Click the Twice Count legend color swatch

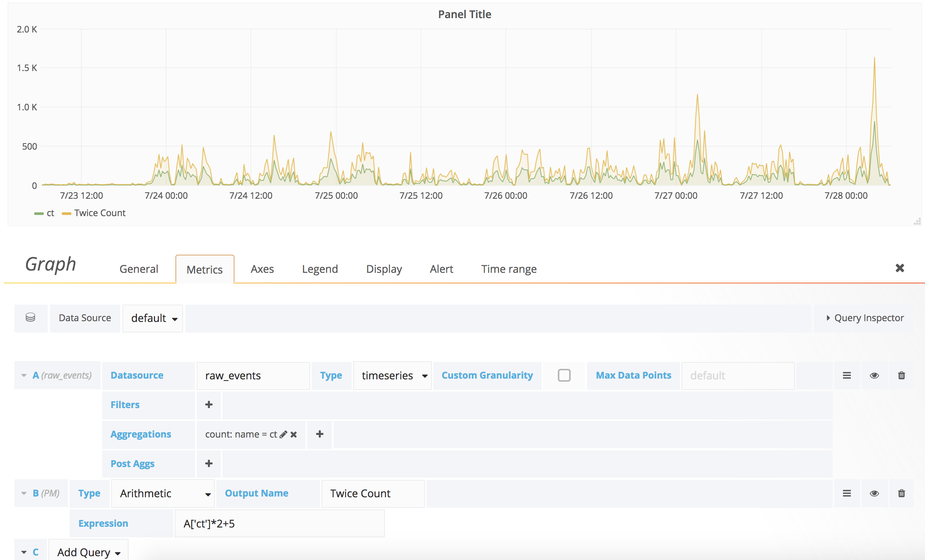point(67,213)
